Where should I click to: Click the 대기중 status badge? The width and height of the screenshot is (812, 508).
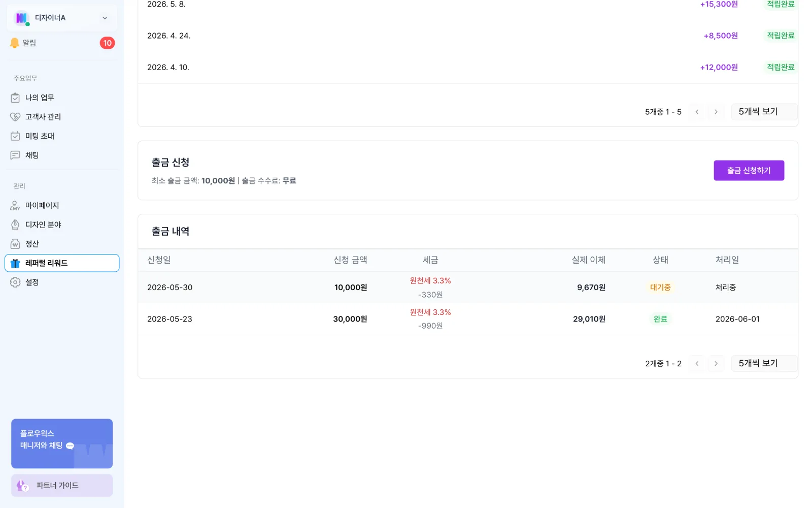coord(660,288)
